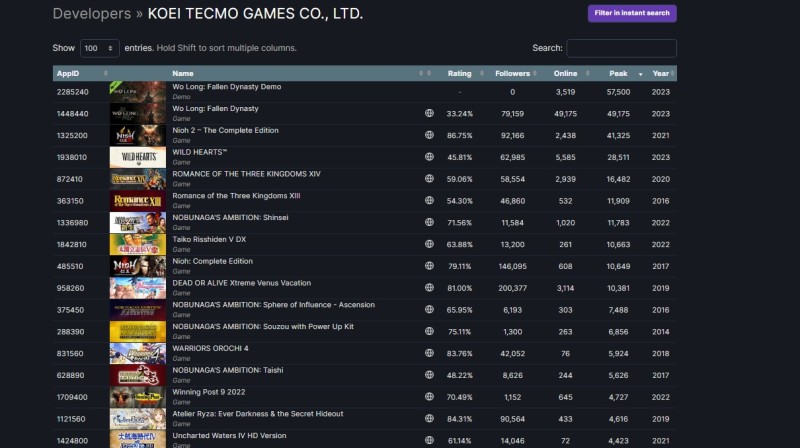The height and width of the screenshot is (448, 800).
Task: Open Taiko Risshiden V DX link
Action: point(209,239)
